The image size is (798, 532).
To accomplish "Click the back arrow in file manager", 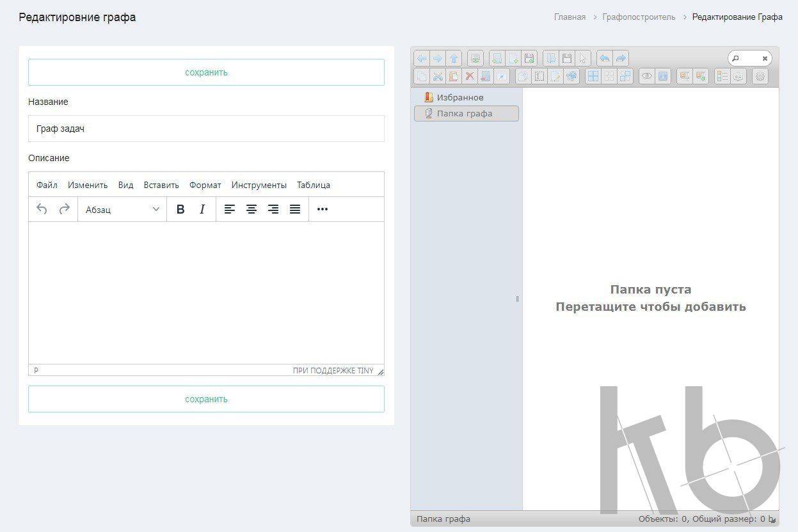I will [422, 58].
